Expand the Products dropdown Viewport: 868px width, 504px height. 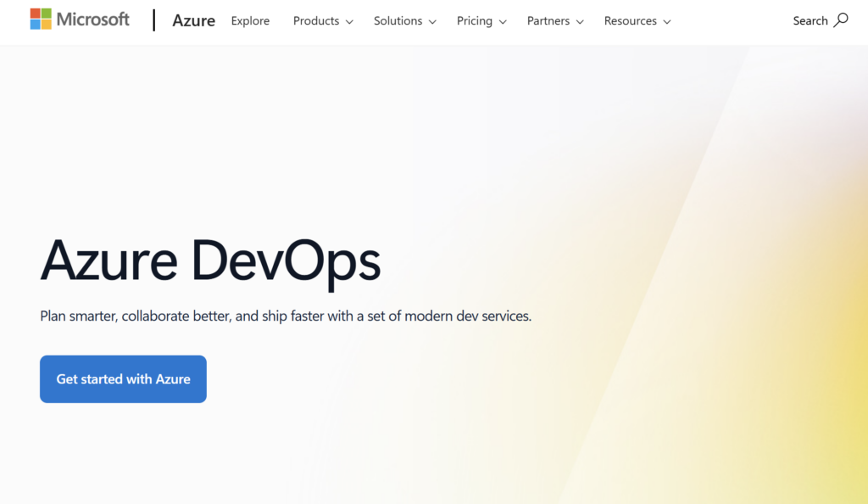click(x=323, y=20)
